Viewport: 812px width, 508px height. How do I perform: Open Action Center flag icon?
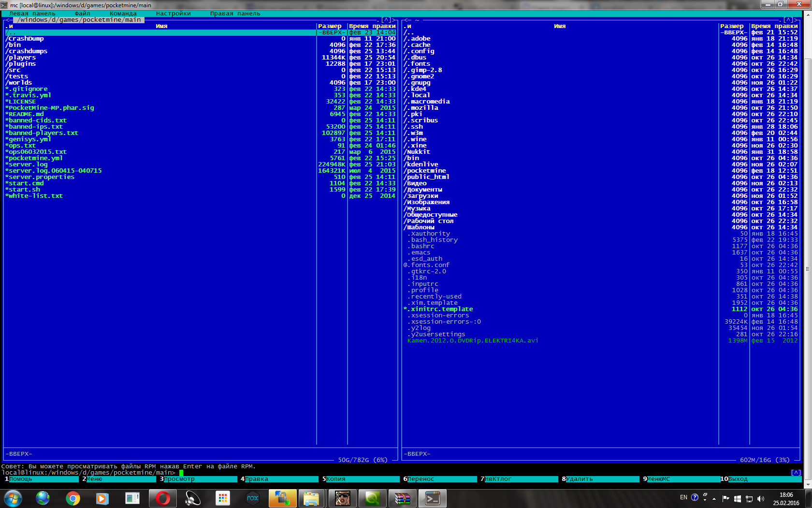pyautogui.click(x=726, y=498)
